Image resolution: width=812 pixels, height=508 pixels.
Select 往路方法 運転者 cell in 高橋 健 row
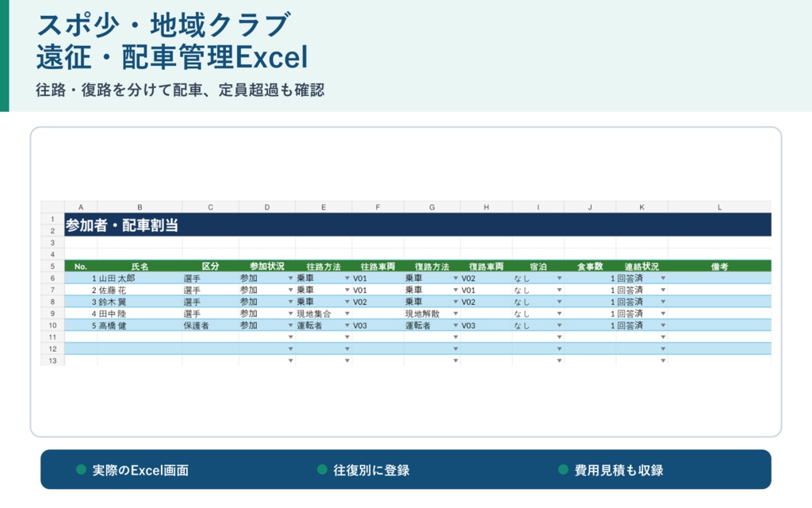click(324, 325)
